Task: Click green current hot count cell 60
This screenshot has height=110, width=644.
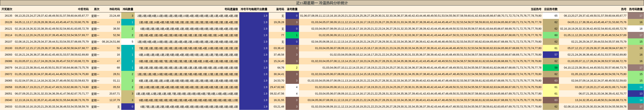Action: [x=551, y=35]
